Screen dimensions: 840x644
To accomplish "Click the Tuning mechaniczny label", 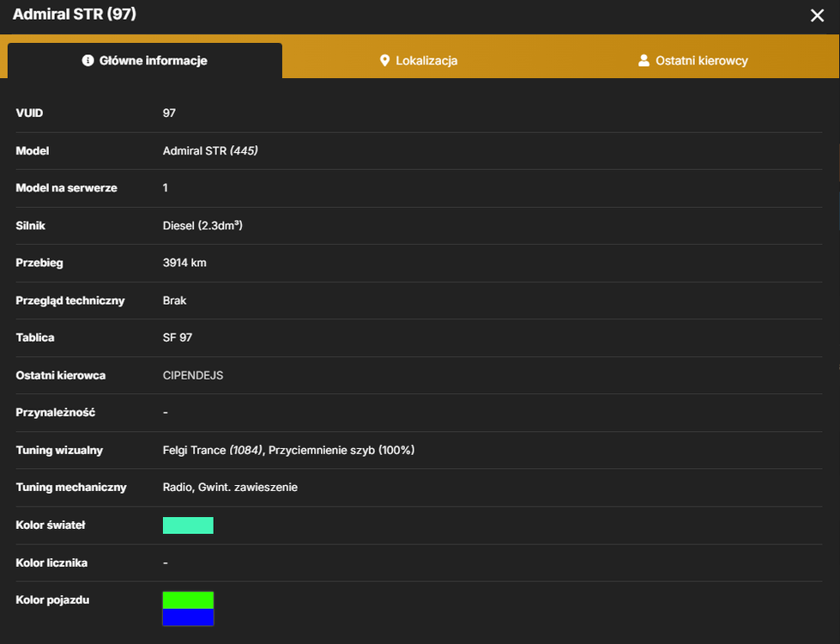I will tap(70, 488).
